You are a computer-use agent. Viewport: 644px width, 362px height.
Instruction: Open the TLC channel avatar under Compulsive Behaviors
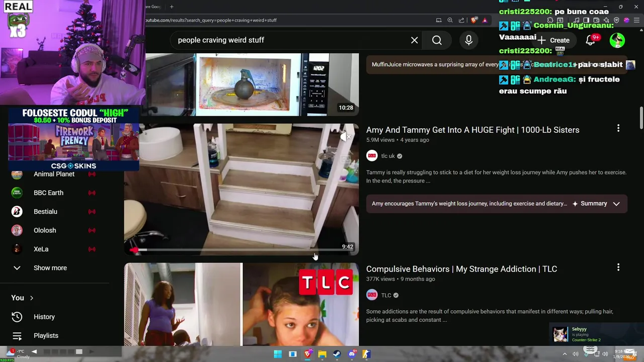pos(372,295)
